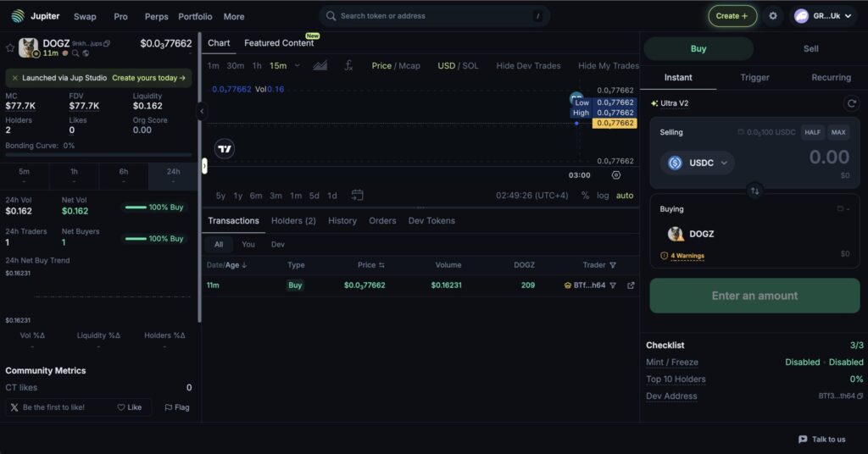The width and height of the screenshot is (868, 454).
Task: Select the Trigger order tab
Action: click(x=754, y=77)
